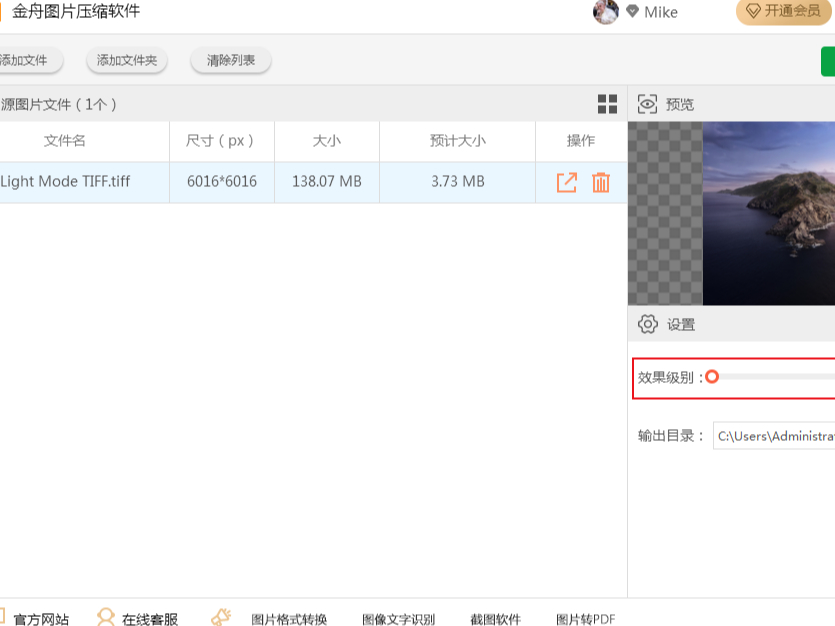Click the online support person icon
The image size is (835, 626).
pos(105,617)
